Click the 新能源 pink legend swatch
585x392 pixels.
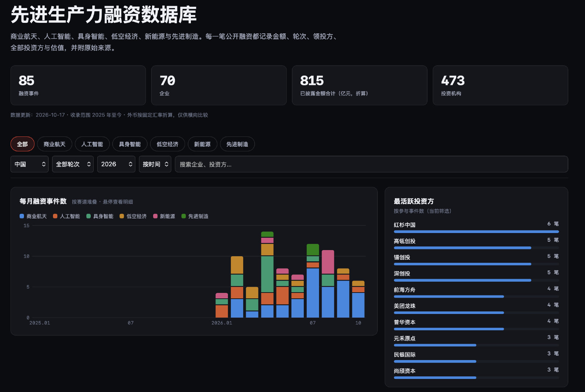pos(155,216)
